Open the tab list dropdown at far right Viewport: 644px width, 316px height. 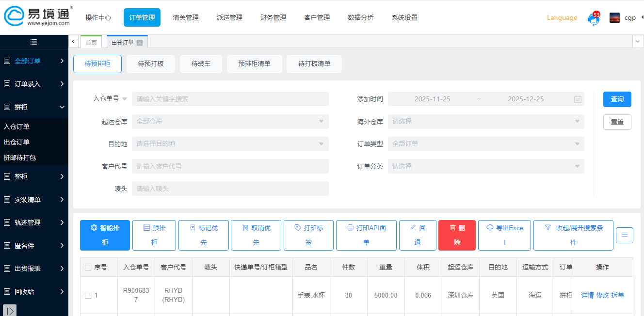pos(638,42)
